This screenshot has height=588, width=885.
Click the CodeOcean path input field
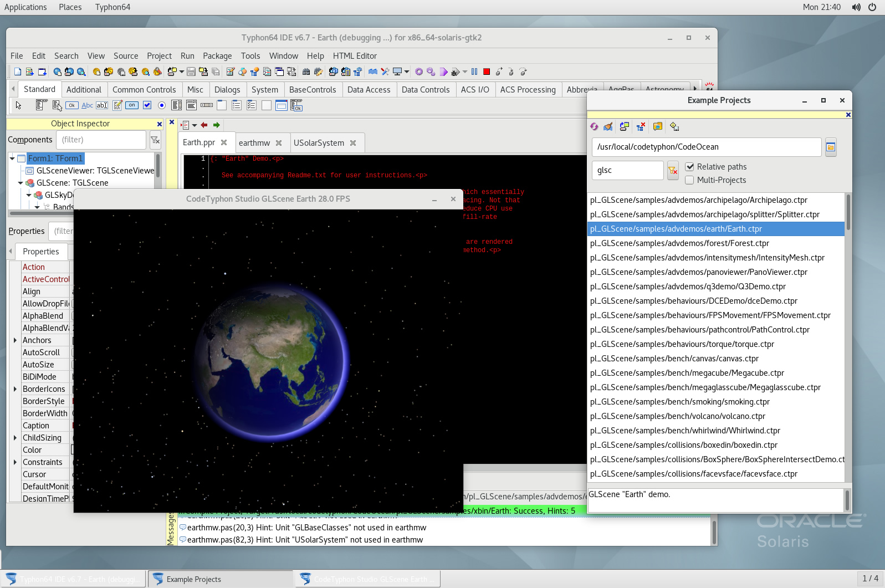click(x=707, y=147)
